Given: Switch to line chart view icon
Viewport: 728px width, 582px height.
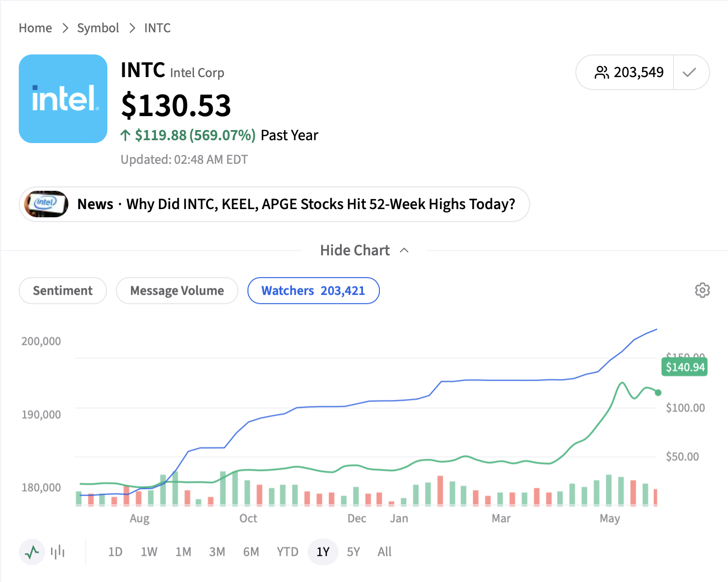Looking at the screenshot, I should [x=32, y=552].
